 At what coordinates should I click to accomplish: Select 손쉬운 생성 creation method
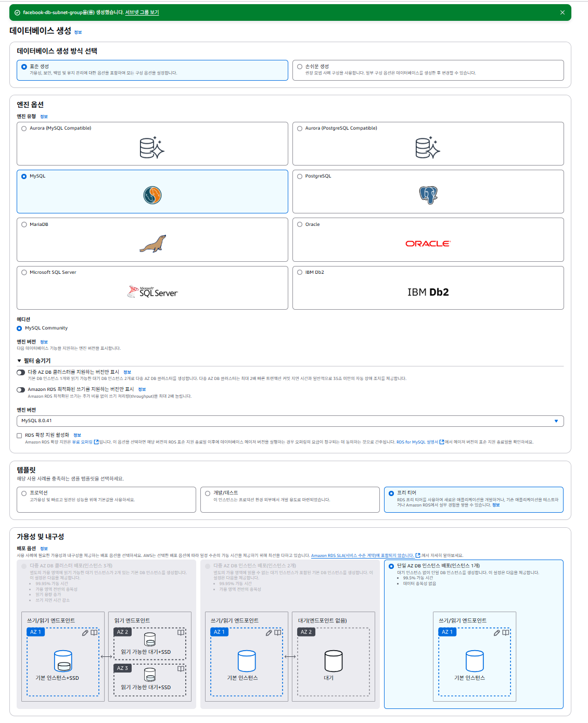pyautogui.click(x=428, y=70)
